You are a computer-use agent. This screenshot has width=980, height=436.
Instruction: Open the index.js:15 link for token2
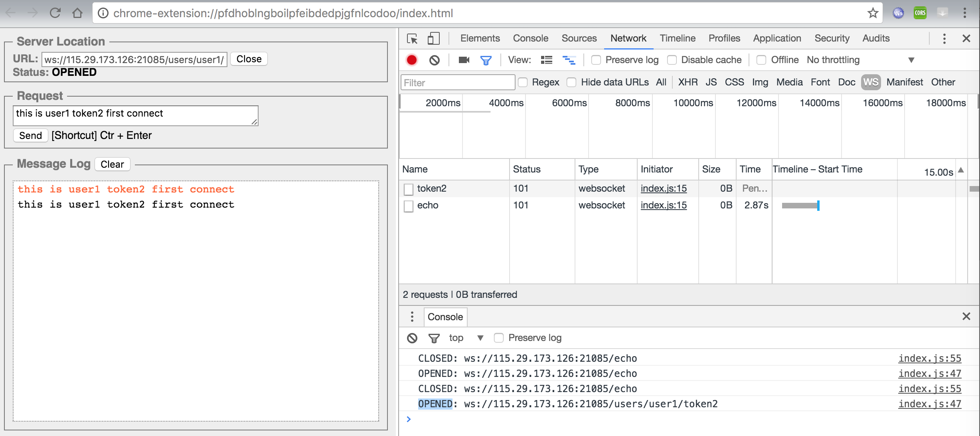[664, 188]
